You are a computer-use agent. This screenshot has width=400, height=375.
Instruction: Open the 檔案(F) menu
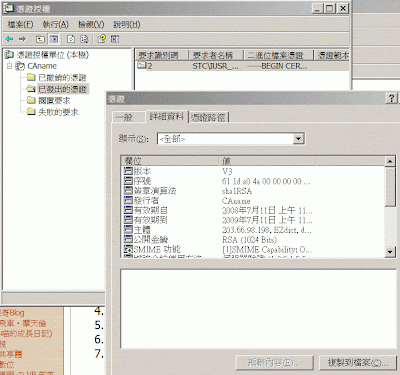point(20,24)
